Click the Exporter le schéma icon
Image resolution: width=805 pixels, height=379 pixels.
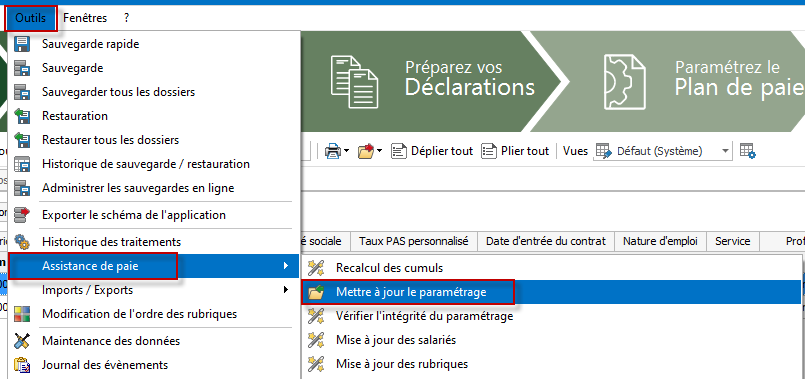(22, 215)
